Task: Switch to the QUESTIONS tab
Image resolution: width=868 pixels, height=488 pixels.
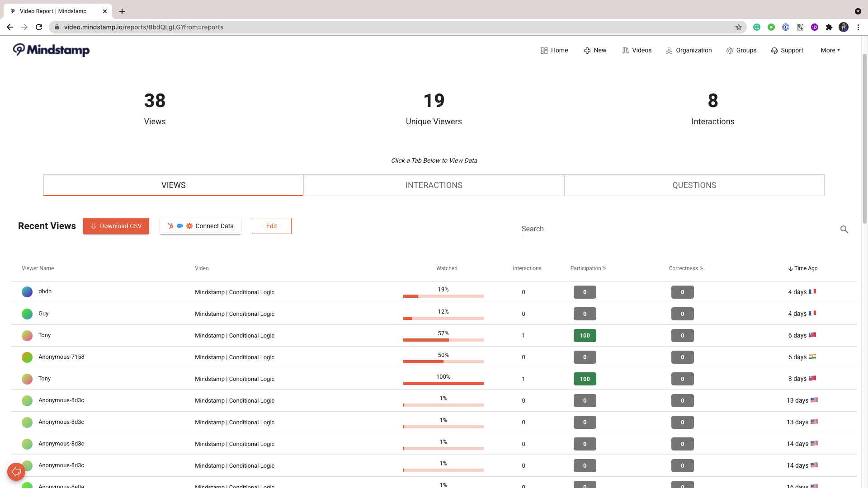Action: click(x=694, y=185)
